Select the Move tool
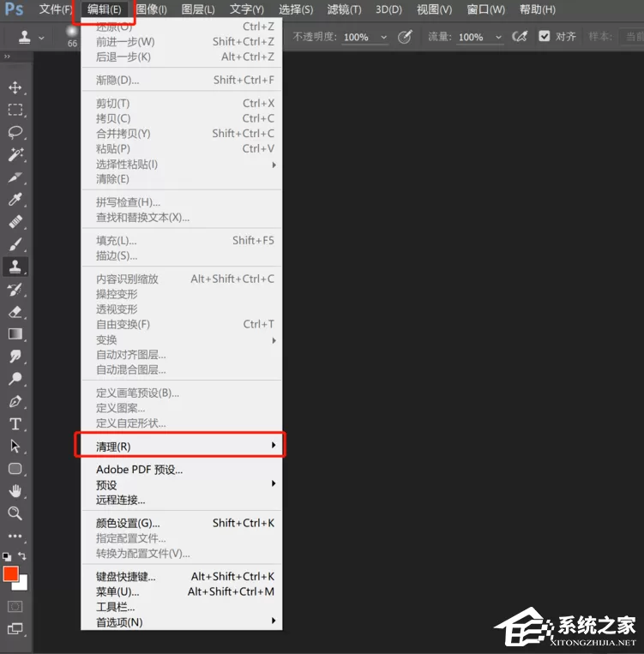This screenshot has width=644, height=654. tap(15, 87)
